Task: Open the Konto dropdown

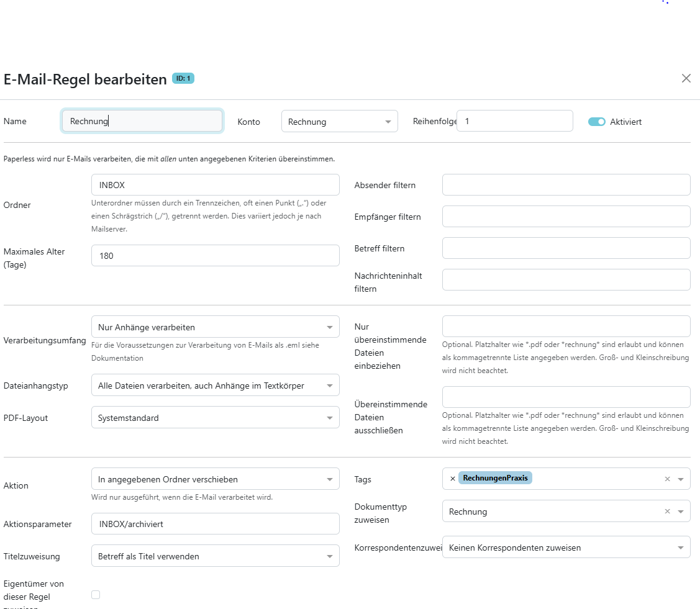Action: click(x=339, y=122)
